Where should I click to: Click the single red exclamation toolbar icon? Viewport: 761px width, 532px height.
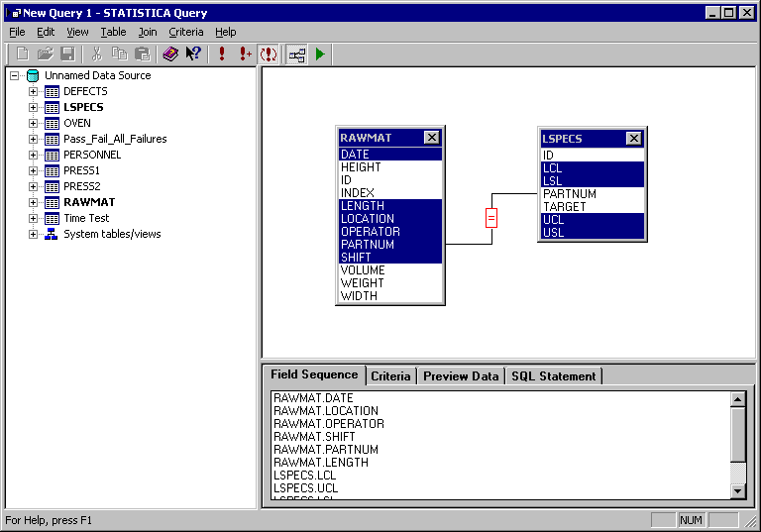click(x=222, y=54)
